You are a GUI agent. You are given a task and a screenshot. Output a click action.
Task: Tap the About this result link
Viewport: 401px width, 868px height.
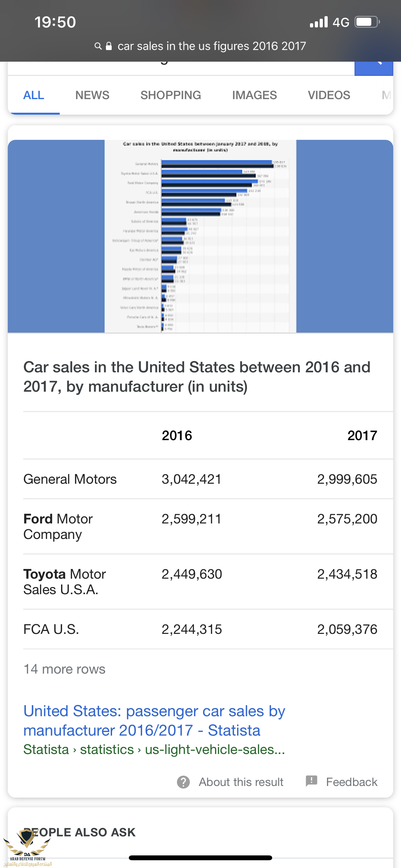coord(241,782)
